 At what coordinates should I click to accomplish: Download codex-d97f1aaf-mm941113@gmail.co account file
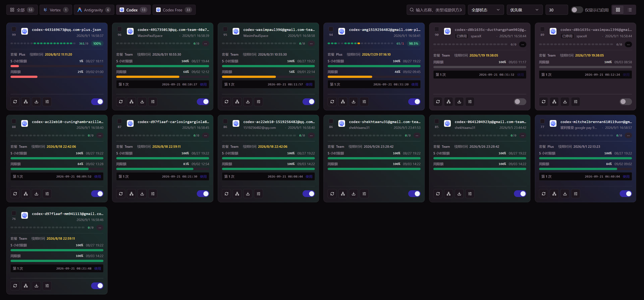coord(37,286)
